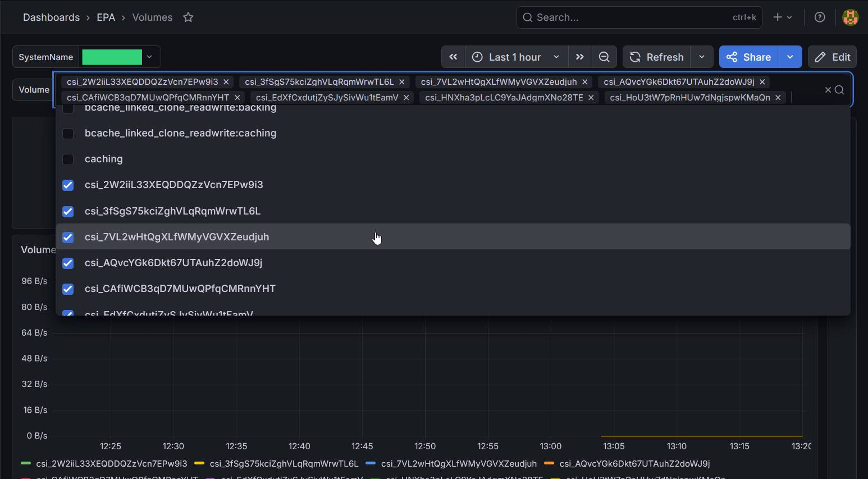Shift time range backward with double-left arrows

(x=453, y=57)
